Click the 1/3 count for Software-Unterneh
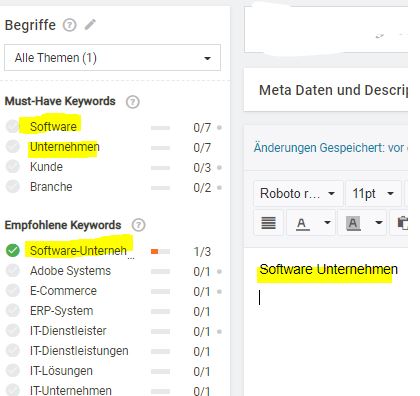Image resolution: width=420 pixels, height=396 pixels. click(202, 252)
